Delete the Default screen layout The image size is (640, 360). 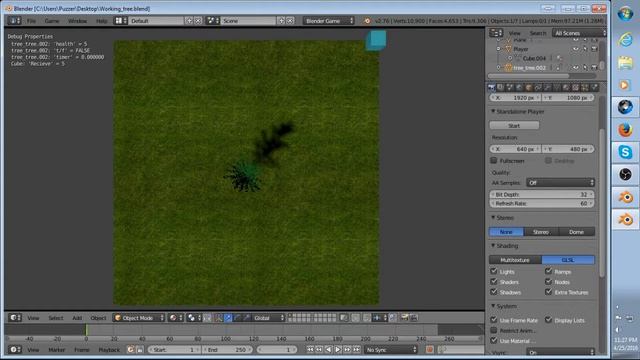tap(198, 20)
